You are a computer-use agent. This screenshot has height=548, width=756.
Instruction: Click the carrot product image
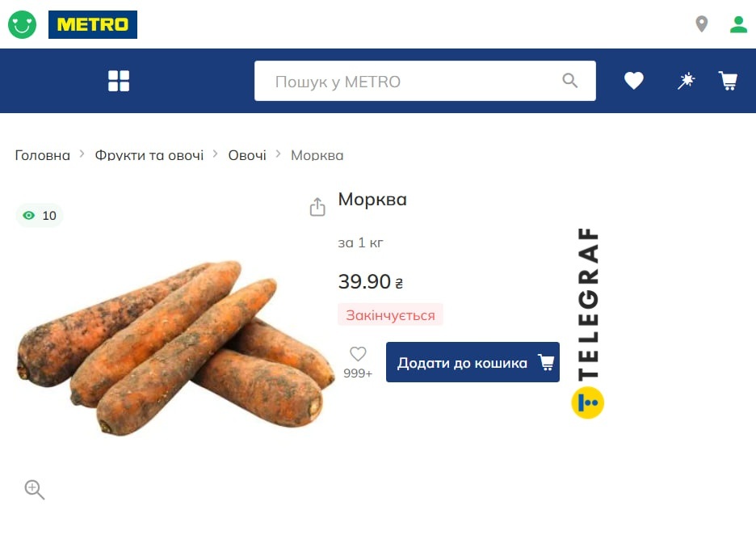175,348
